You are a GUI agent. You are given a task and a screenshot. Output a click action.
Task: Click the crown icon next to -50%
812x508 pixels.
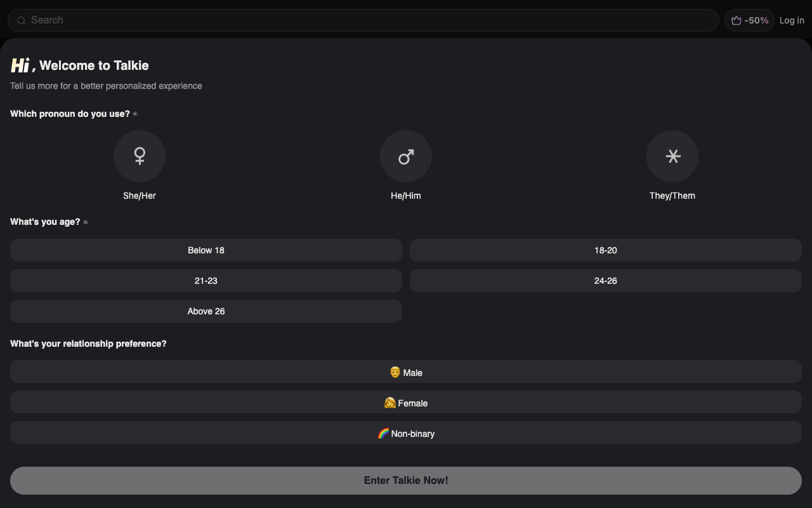[737, 20]
